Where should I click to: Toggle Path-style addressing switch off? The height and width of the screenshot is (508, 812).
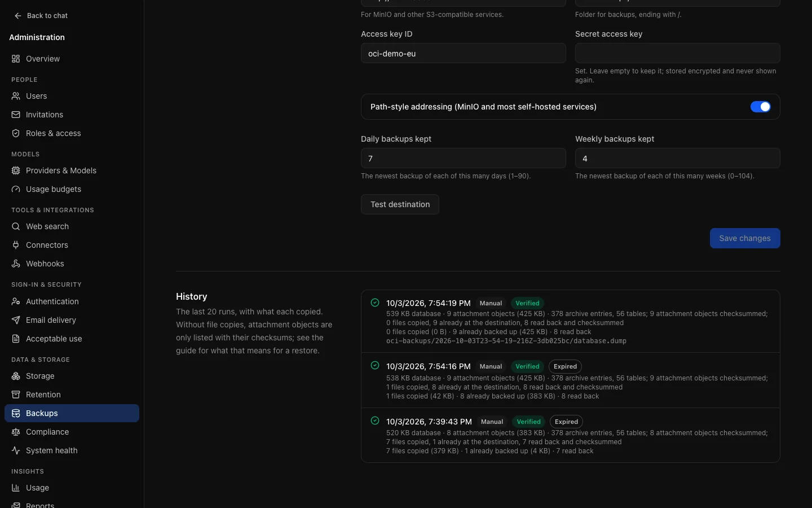coord(760,107)
